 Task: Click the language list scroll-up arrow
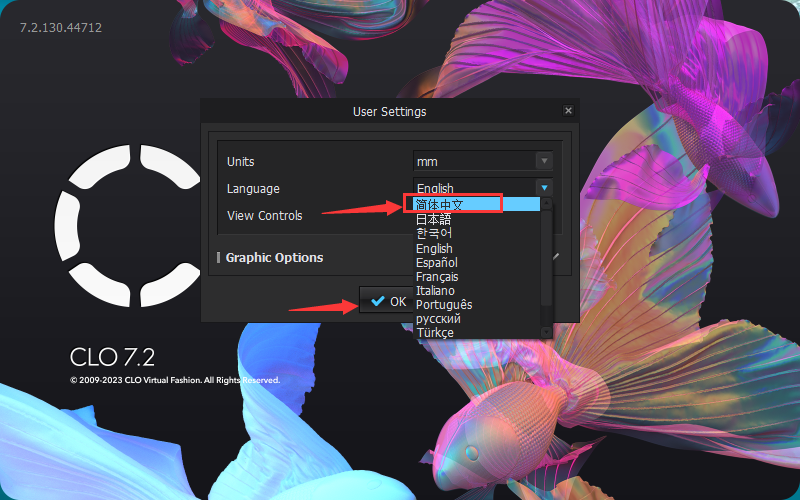click(546, 203)
